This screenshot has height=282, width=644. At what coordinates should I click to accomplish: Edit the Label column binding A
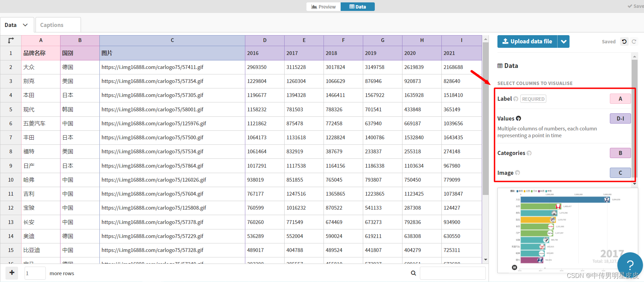point(620,99)
